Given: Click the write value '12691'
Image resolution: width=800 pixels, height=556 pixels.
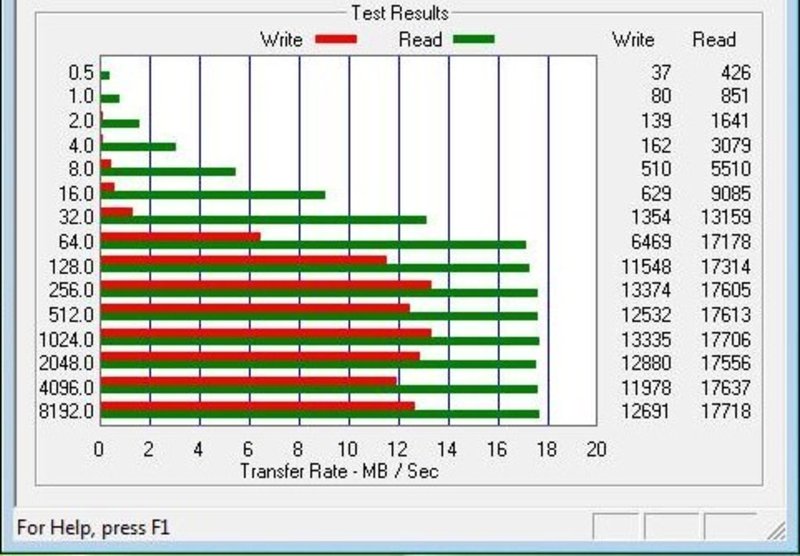Looking at the screenshot, I should click(646, 411).
